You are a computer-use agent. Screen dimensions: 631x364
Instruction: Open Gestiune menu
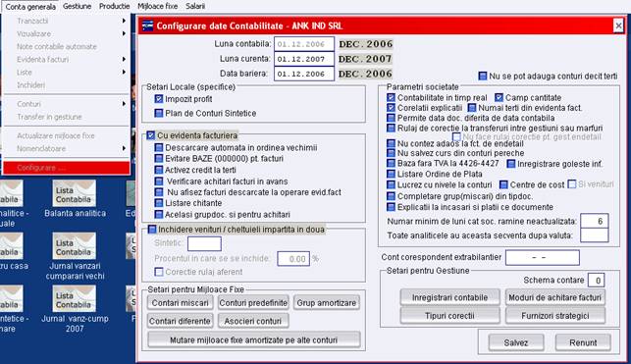pos(77,7)
